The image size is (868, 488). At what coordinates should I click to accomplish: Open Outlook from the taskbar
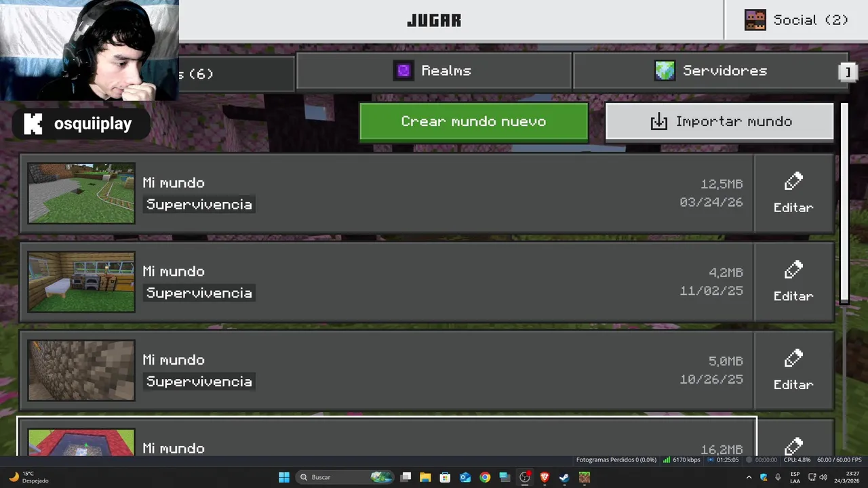click(x=465, y=477)
